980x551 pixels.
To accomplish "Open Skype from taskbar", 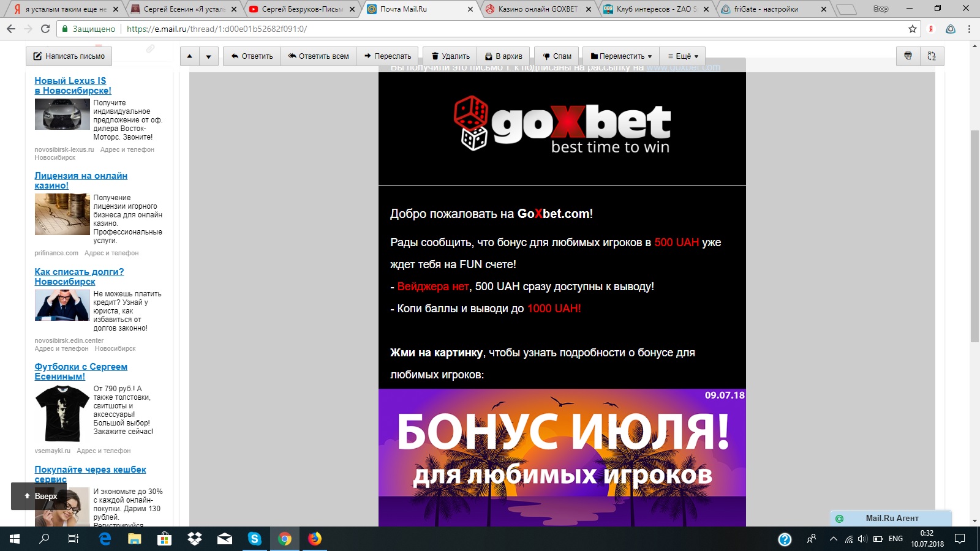I will click(x=255, y=539).
